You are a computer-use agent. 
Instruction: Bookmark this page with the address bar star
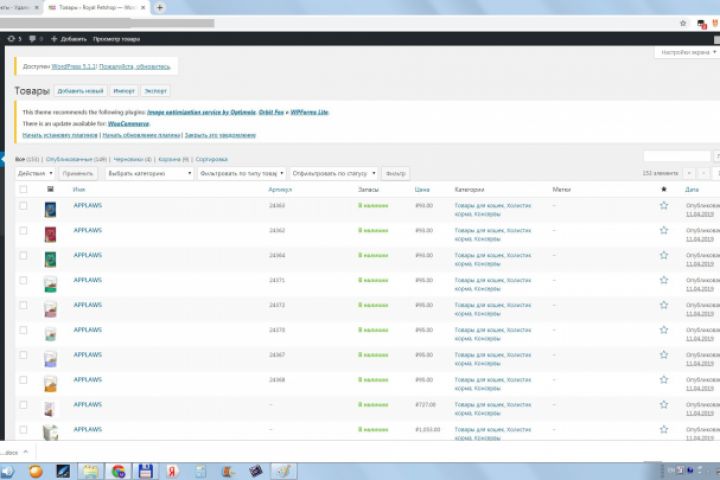click(x=683, y=23)
